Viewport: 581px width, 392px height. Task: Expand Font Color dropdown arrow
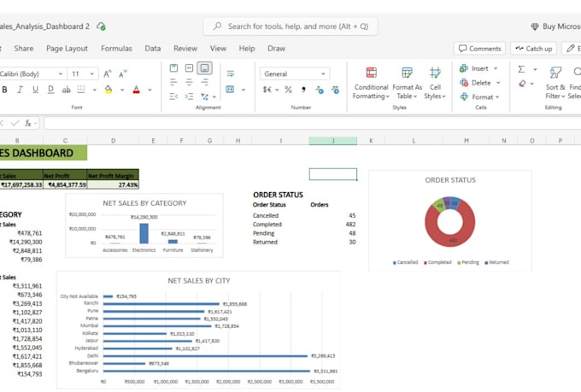(x=150, y=90)
